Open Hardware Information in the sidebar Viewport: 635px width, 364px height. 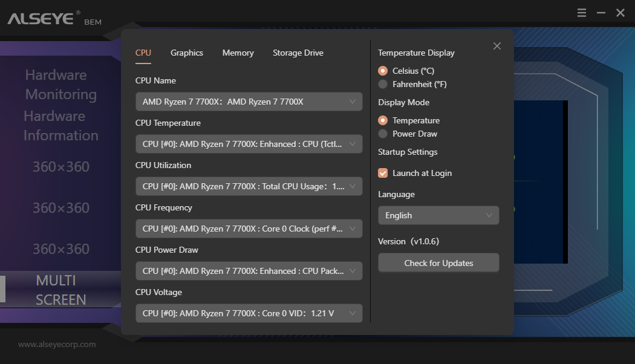[x=60, y=126]
